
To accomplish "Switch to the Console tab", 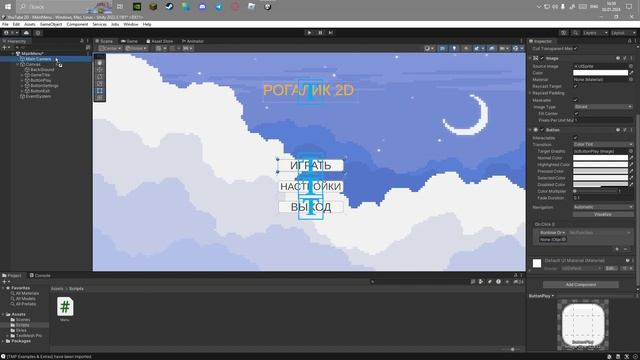I will click(x=40, y=276).
